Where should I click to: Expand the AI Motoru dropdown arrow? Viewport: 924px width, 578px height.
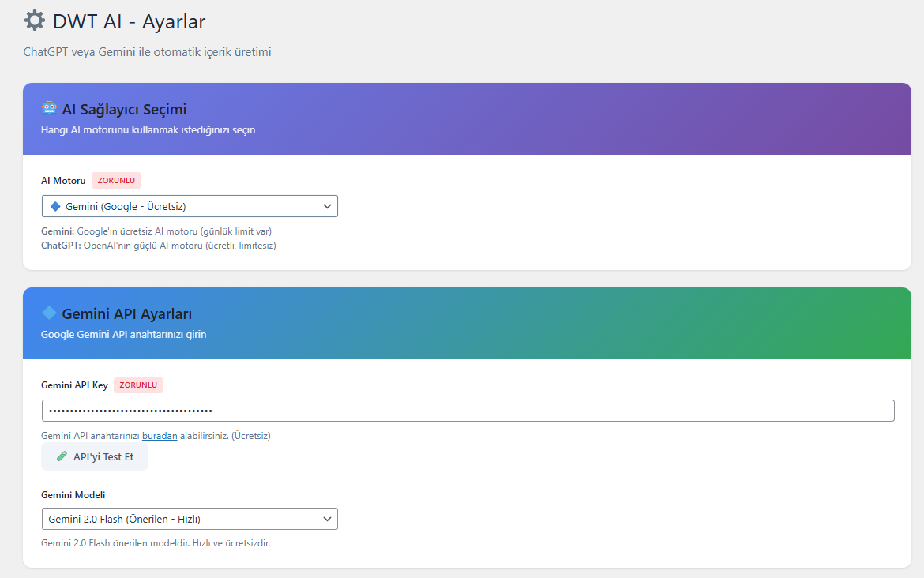[x=327, y=207]
